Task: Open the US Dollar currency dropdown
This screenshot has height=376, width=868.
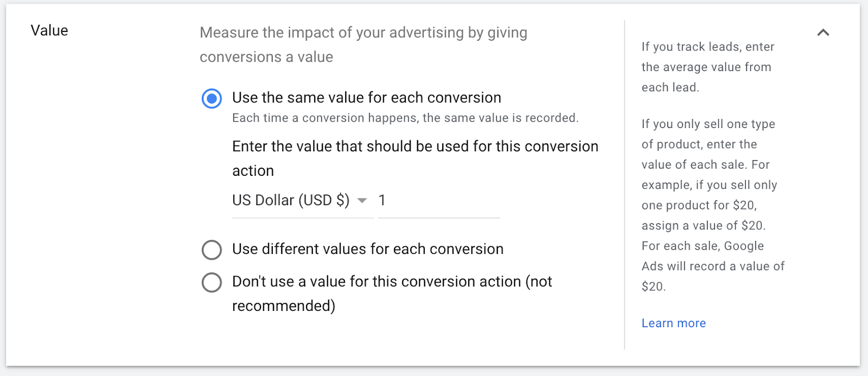Action: 299,201
